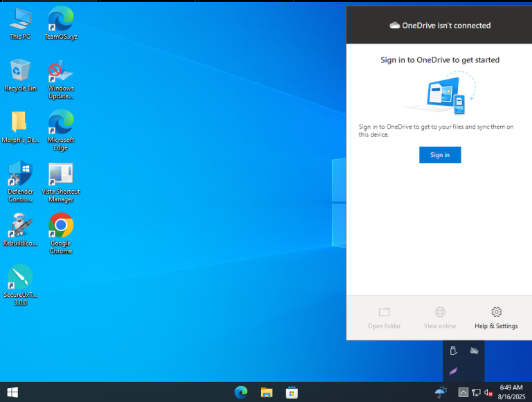The width and height of the screenshot is (532, 402).
Task: Launch Microsoft Edge desktop shortcut
Action: pyautogui.click(x=61, y=131)
